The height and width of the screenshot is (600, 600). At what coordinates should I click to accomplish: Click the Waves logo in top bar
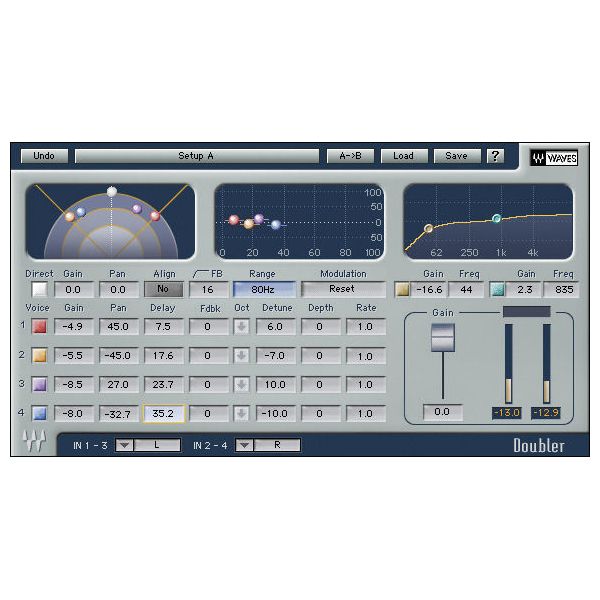click(x=551, y=157)
